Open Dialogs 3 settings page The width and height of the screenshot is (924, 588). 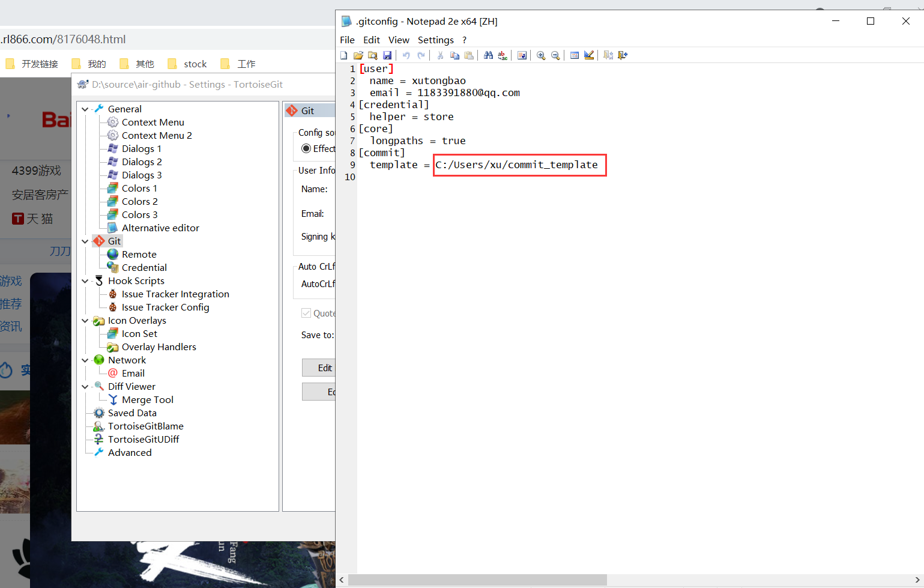(142, 175)
